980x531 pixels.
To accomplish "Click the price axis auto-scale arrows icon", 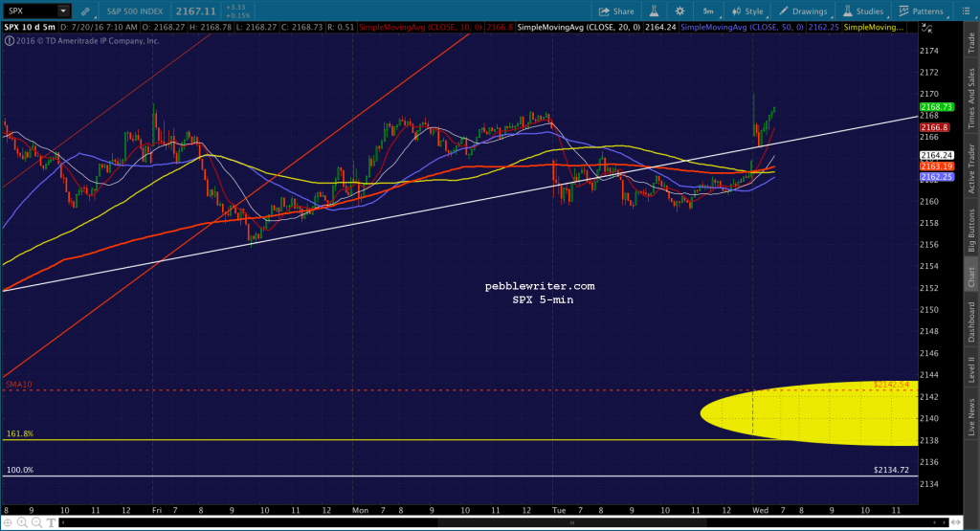I will tap(926, 28).
